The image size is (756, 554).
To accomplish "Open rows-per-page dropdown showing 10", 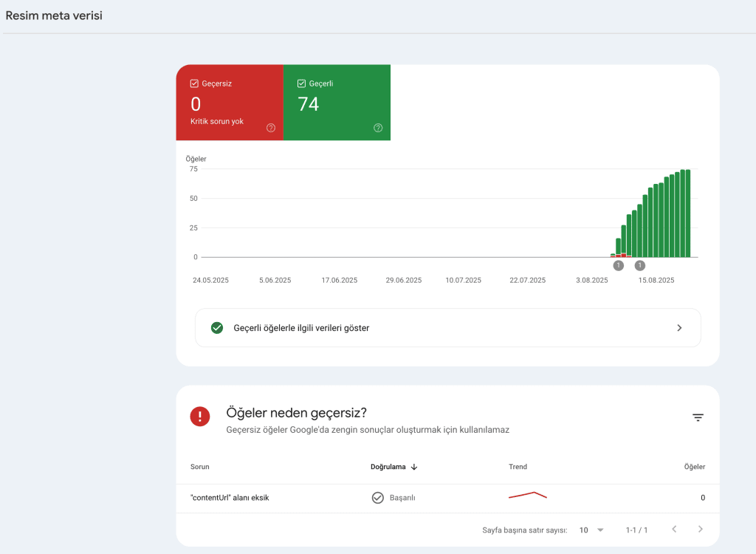I will pyautogui.click(x=591, y=530).
